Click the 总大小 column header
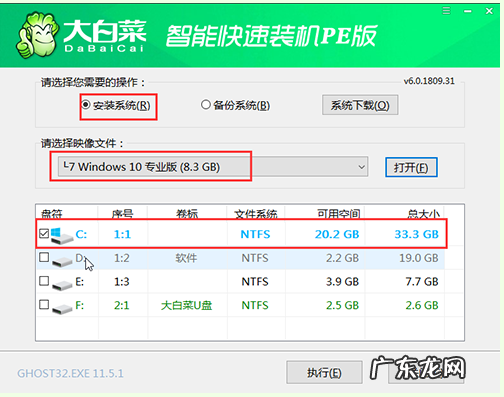This screenshot has height=397, width=504. tap(423, 213)
